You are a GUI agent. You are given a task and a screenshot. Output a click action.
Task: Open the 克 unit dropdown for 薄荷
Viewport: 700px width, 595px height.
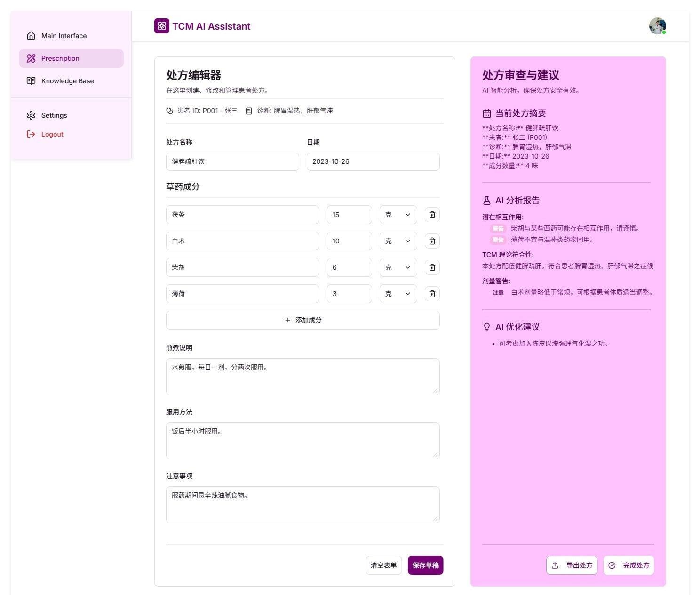point(398,294)
